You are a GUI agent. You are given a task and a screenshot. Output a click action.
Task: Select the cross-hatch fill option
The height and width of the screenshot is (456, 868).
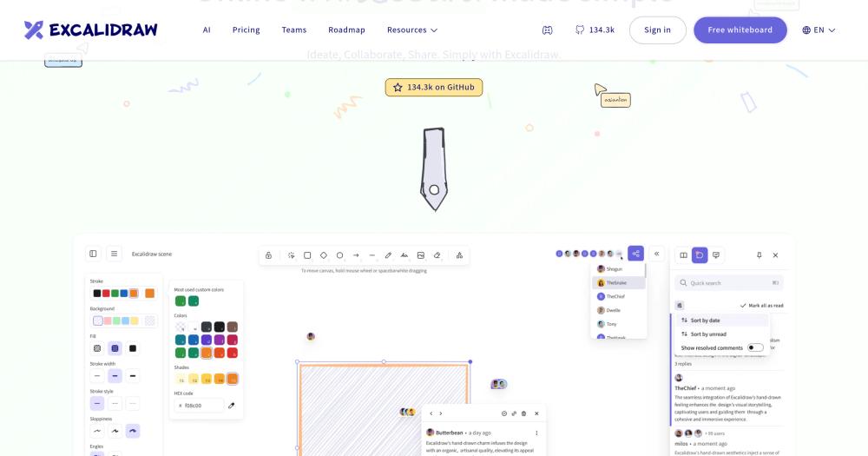pyautogui.click(x=115, y=348)
